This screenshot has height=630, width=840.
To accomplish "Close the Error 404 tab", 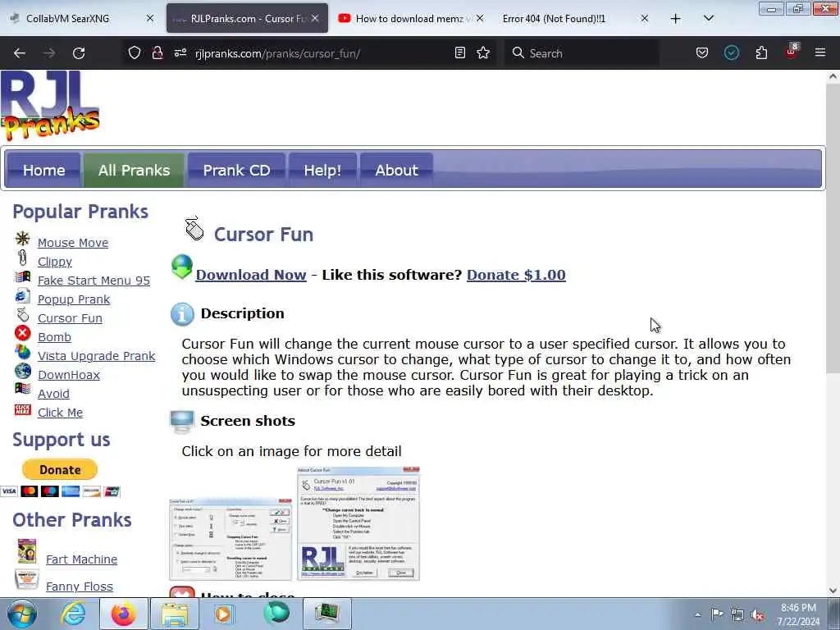I will (645, 18).
